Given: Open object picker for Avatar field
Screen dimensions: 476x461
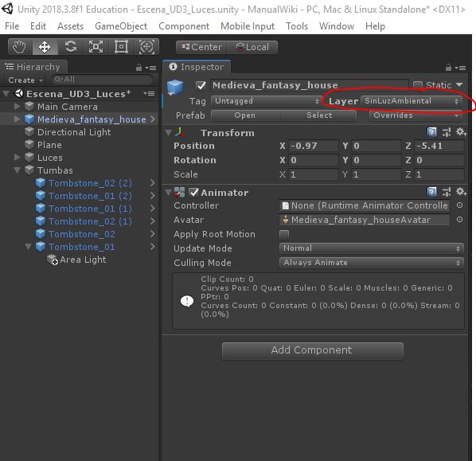Looking at the screenshot, I should click(x=459, y=219).
